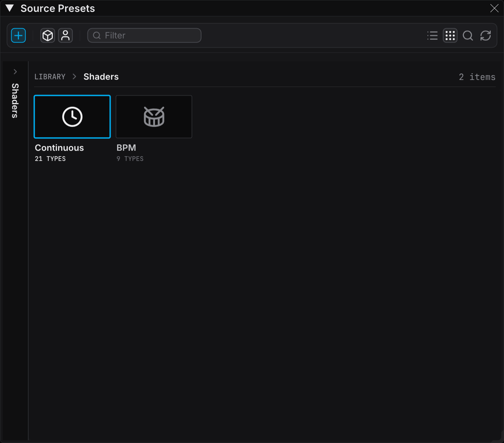Collapse the Source Presets panel triangle
This screenshot has height=443, width=504.
tap(10, 8)
